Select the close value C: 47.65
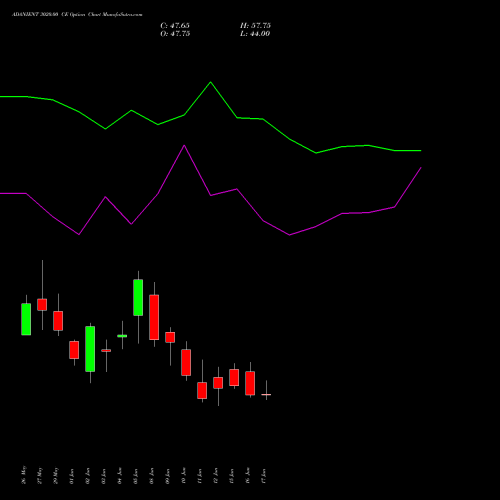500x500 pixels. 175,26
